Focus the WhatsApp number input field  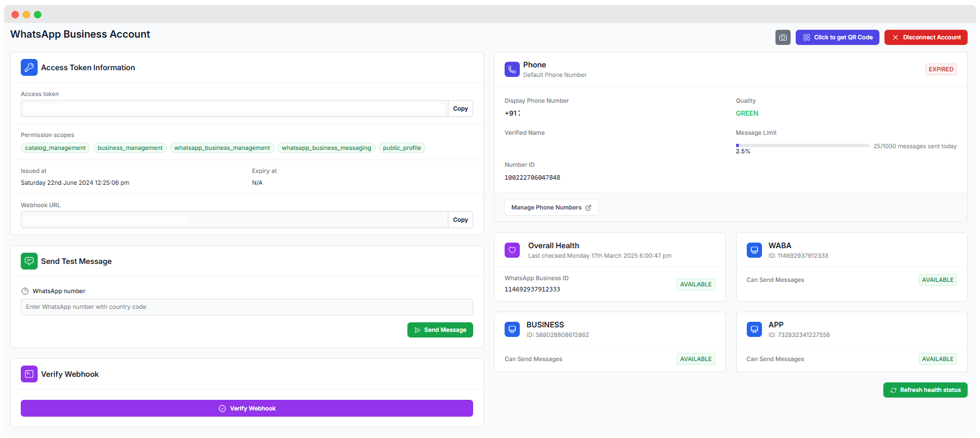(x=247, y=307)
